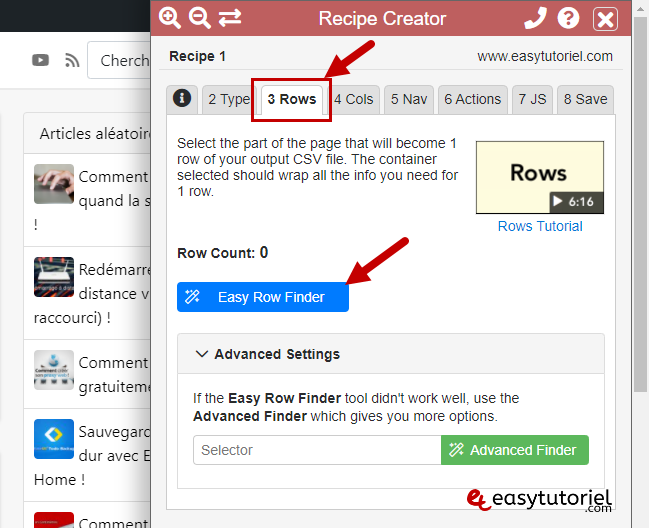Switch to the 2 Type tab
This screenshot has width=649, height=528.
coord(228,99)
